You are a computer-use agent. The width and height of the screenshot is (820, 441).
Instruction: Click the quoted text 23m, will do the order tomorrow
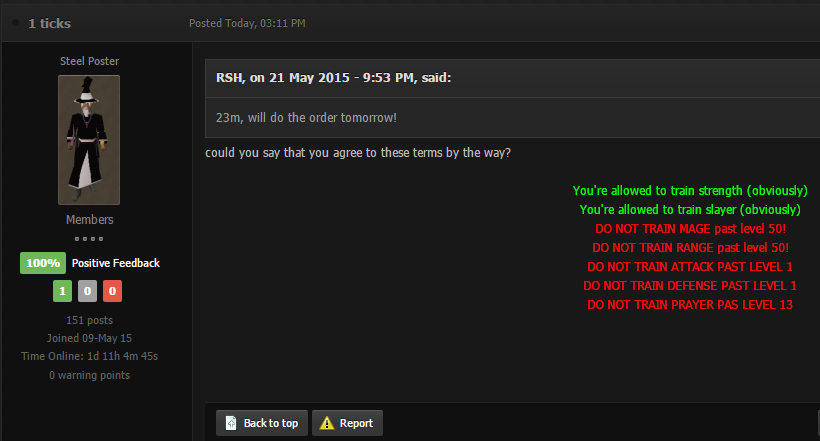coord(306,117)
